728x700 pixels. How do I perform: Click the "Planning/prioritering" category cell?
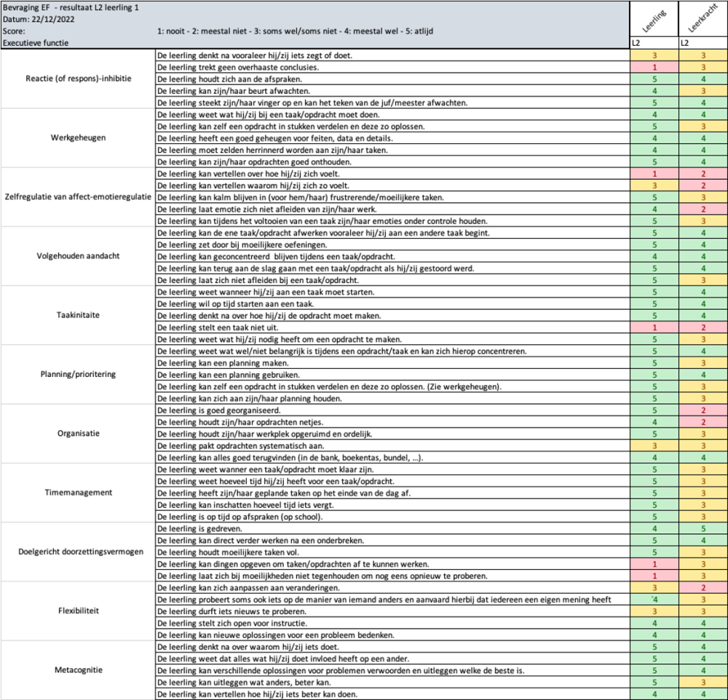[78, 375]
